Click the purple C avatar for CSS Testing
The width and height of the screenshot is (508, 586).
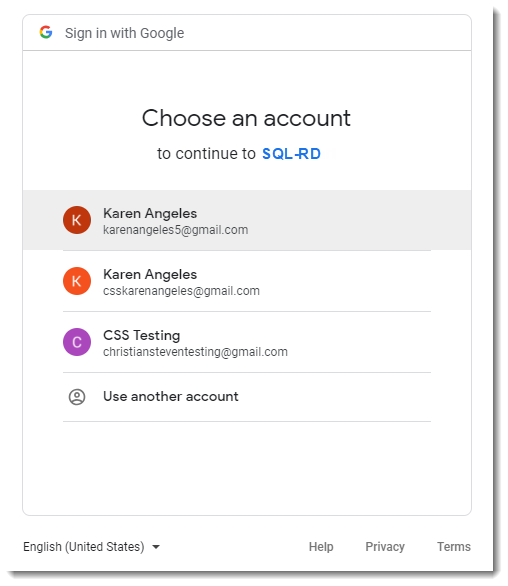pyautogui.click(x=77, y=342)
